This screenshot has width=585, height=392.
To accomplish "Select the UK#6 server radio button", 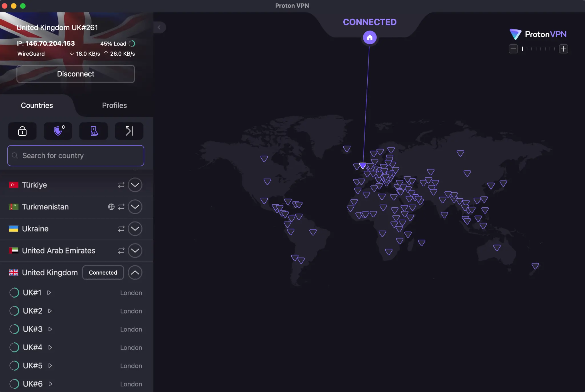I will pos(14,384).
